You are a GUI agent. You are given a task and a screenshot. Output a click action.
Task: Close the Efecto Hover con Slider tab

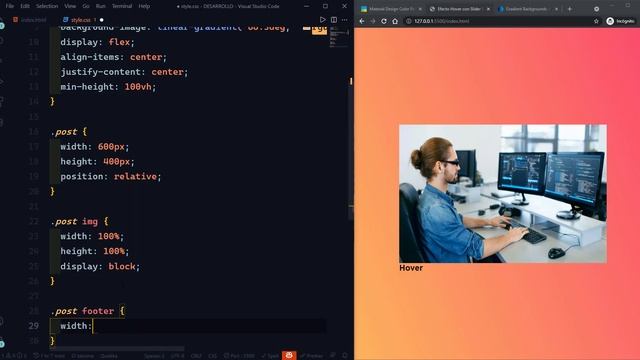click(x=488, y=9)
